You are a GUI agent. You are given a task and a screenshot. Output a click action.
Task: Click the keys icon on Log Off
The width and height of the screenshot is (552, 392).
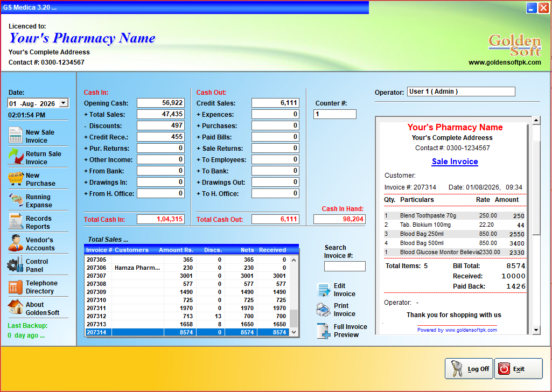pyautogui.click(x=457, y=369)
